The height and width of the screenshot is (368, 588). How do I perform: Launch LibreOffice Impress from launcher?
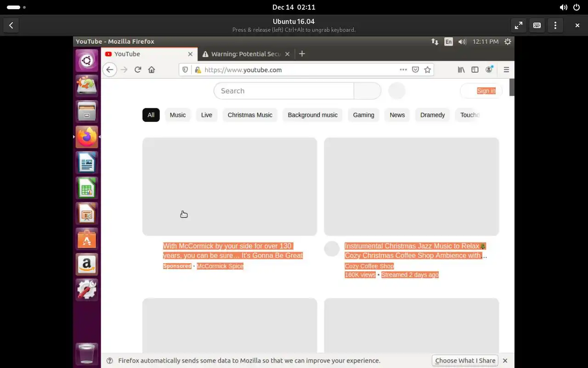pos(87,213)
